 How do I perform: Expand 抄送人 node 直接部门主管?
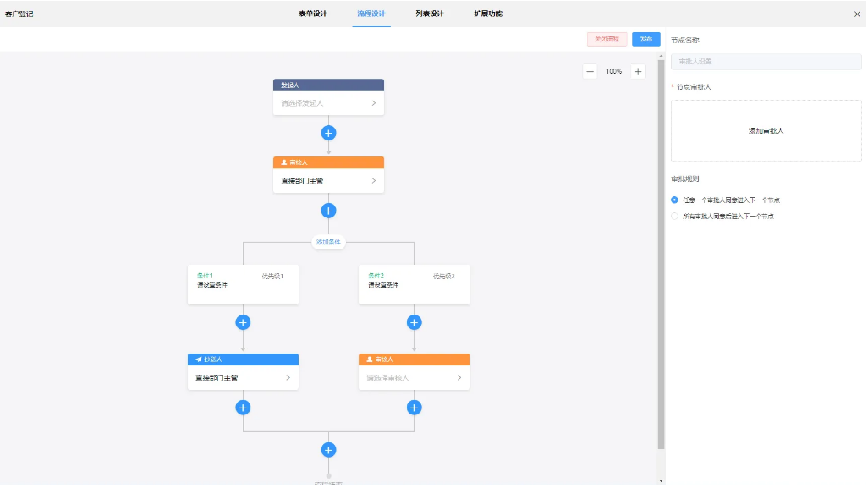(288, 378)
